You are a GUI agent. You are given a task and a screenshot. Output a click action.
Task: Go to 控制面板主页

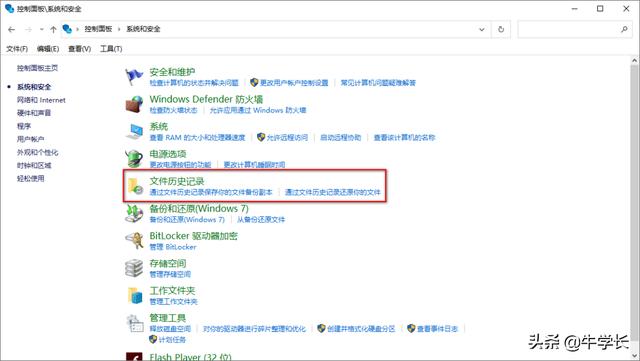37,68
